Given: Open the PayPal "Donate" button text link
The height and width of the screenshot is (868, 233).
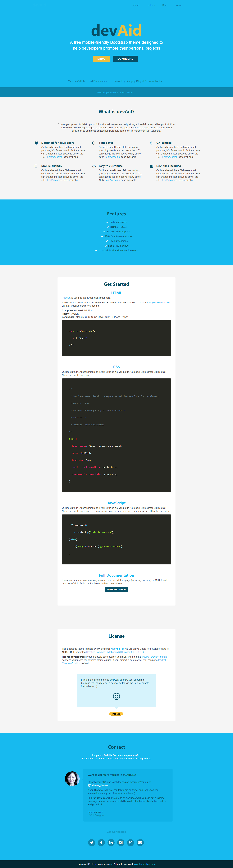Looking at the screenshot, I should coord(154,657).
